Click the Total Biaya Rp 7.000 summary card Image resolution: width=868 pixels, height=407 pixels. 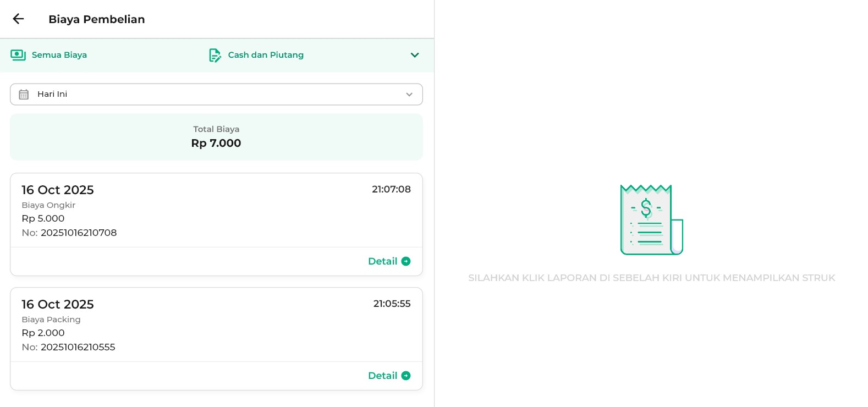216,137
